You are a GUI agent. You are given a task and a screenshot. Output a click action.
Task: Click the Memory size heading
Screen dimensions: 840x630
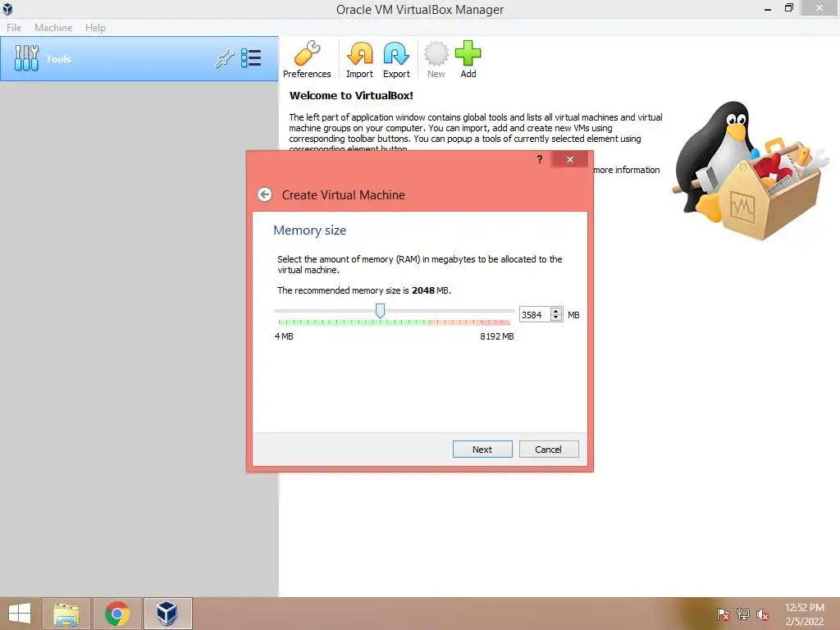(309, 231)
